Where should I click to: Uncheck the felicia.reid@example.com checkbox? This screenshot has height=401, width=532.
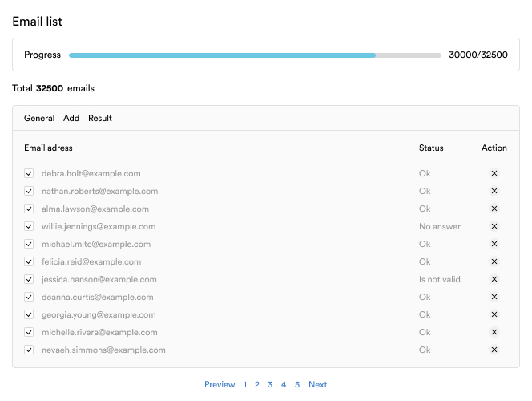coord(29,261)
